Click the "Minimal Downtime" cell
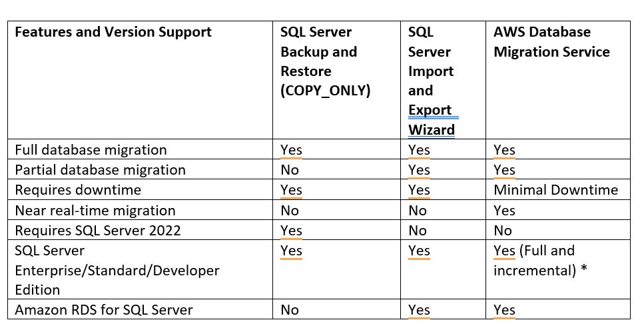The image size is (644, 324). tap(555, 190)
